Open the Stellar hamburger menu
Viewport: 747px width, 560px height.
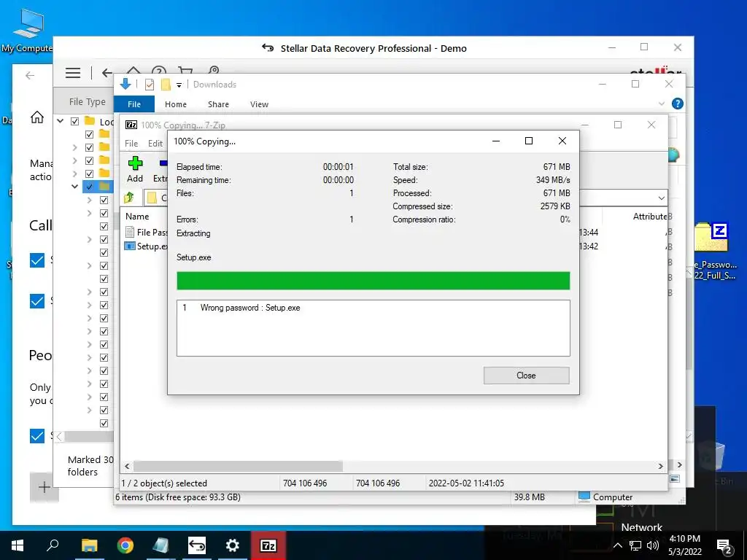(73, 73)
